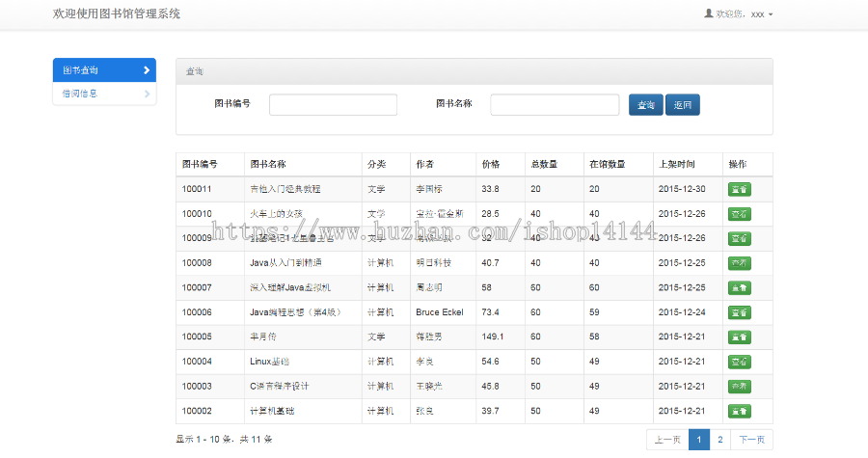868x458 pixels.
Task: Click the user profile icon in header
Action: 709,13
